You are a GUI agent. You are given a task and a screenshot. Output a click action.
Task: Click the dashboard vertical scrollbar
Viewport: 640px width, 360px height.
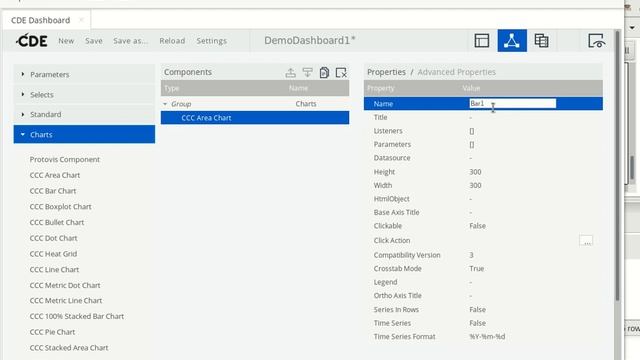coord(617,165)
